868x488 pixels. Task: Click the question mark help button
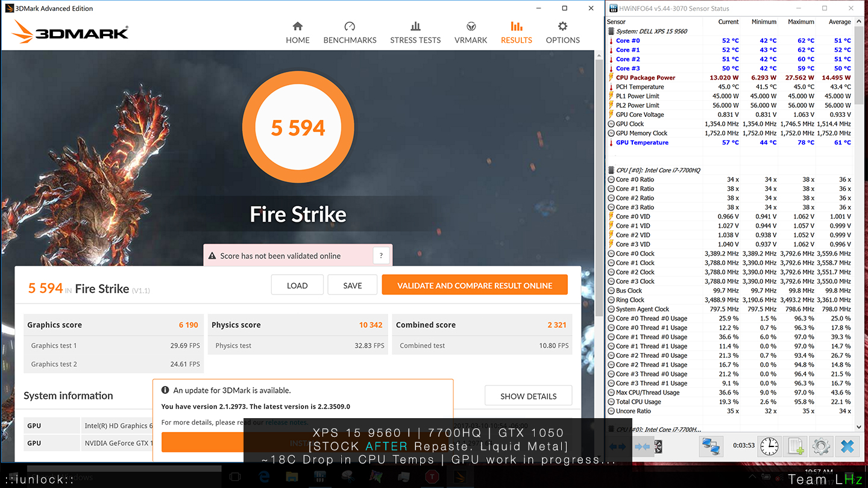[x=381, y=255]
